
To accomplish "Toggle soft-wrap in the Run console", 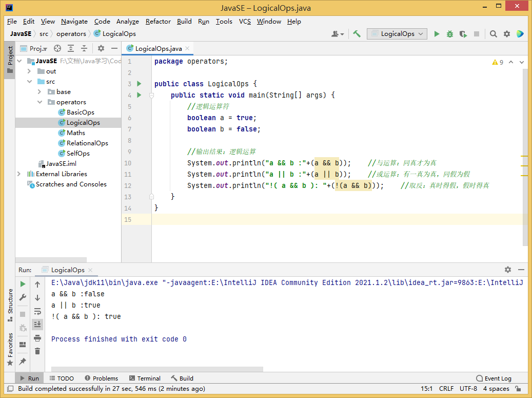I will [x=37, y=311].
